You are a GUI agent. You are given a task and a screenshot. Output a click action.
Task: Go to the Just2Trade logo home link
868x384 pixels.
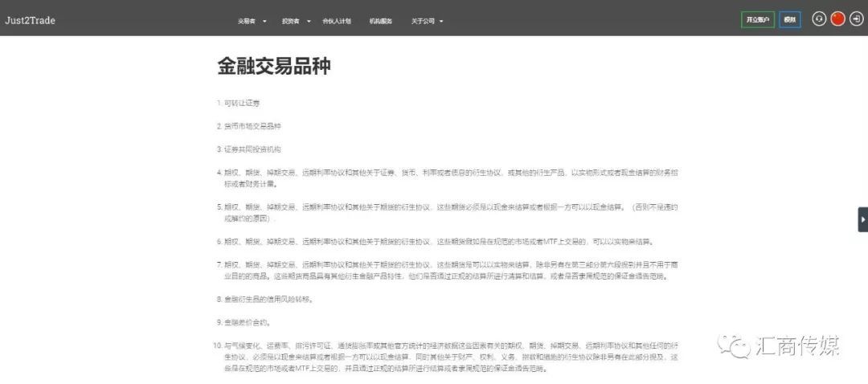point(30,20)
